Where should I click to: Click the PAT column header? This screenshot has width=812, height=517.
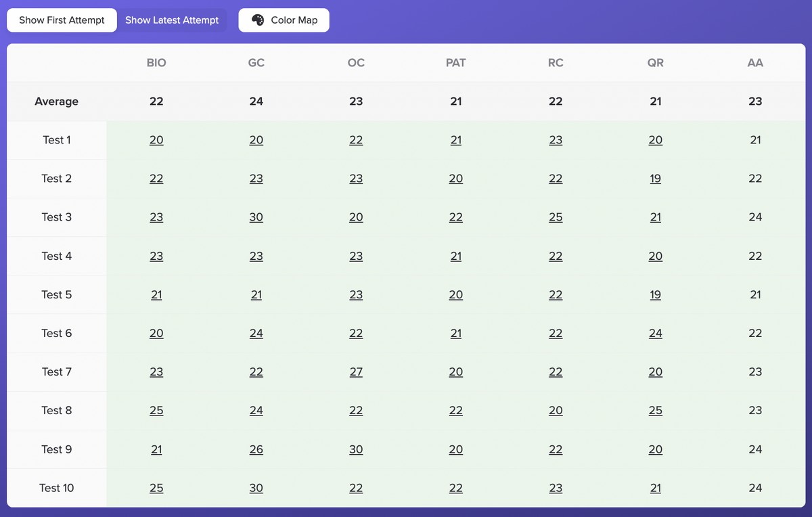tap(456, 63)
